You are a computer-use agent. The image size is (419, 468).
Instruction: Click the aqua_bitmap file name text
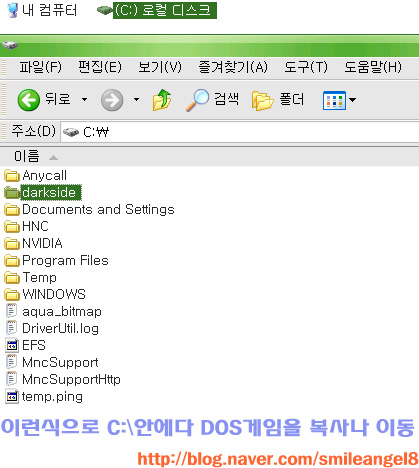click(62, 312)
